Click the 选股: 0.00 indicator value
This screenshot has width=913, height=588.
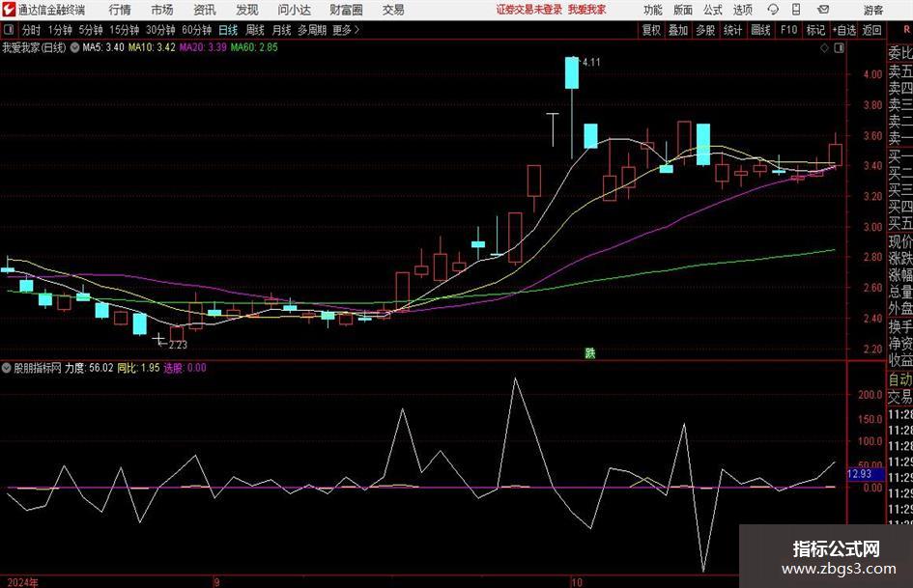pos(185,368)
